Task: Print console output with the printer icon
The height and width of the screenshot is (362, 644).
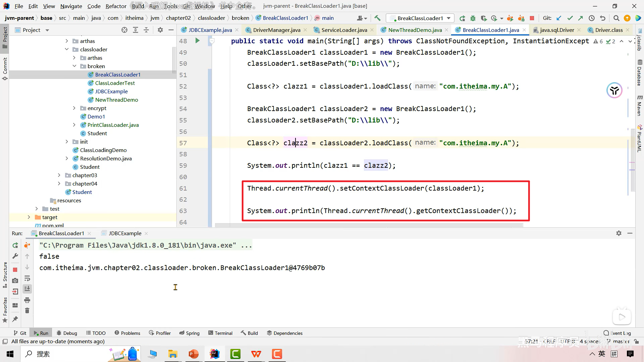Action: click(x=27, y=300)
